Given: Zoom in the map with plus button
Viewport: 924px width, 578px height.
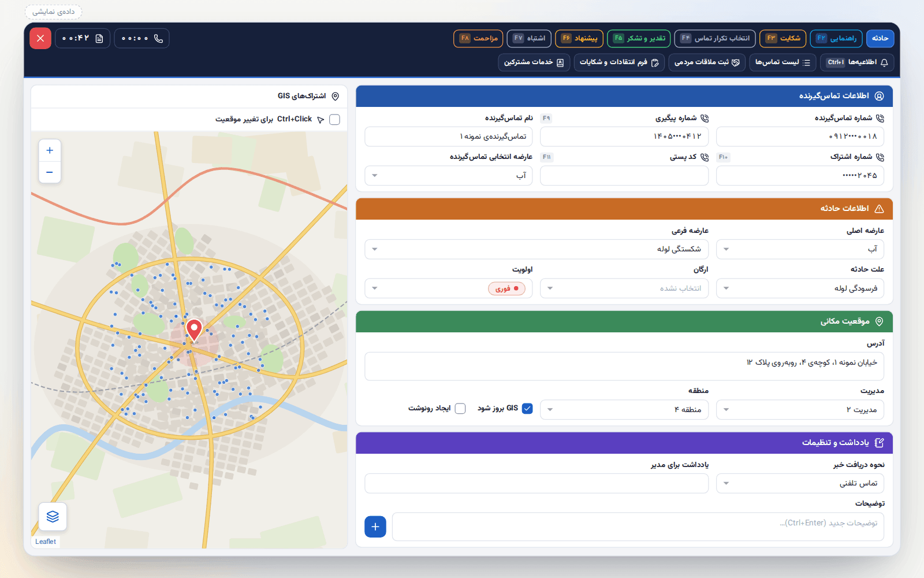Looking at the screenshot, I should (x=50, y=150).
